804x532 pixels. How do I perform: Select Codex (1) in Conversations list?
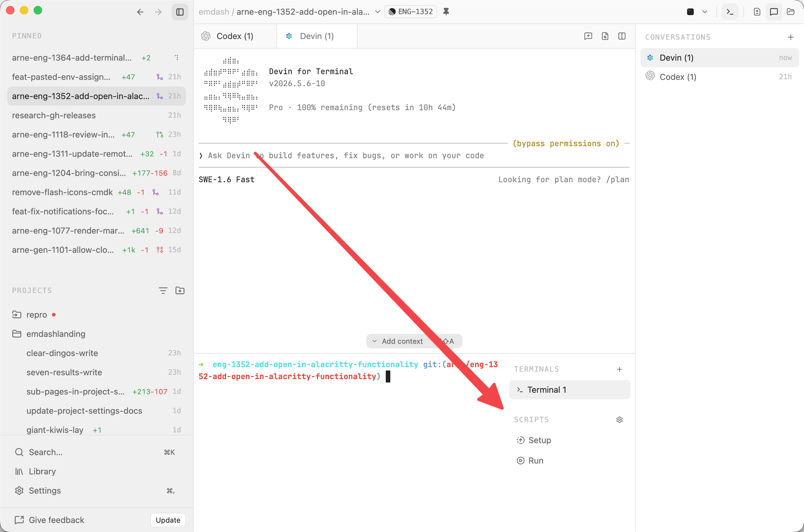pyautogui.click(x=720, y=77)
